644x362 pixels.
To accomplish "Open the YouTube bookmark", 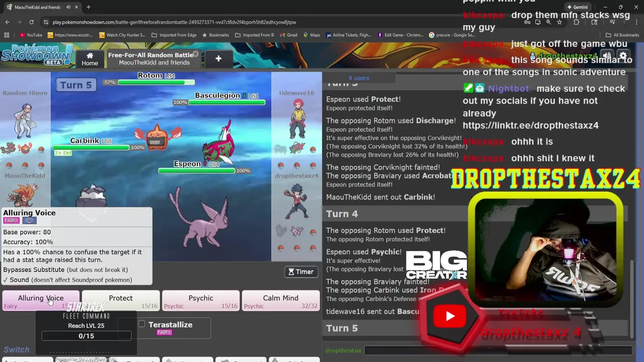I will click(31, 35).
